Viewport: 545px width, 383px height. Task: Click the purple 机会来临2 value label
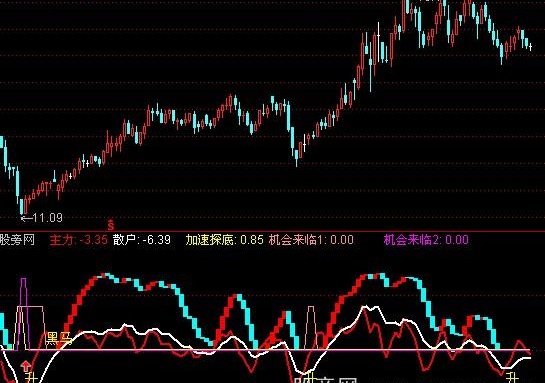pyautogui.click(x=426, y=240)
